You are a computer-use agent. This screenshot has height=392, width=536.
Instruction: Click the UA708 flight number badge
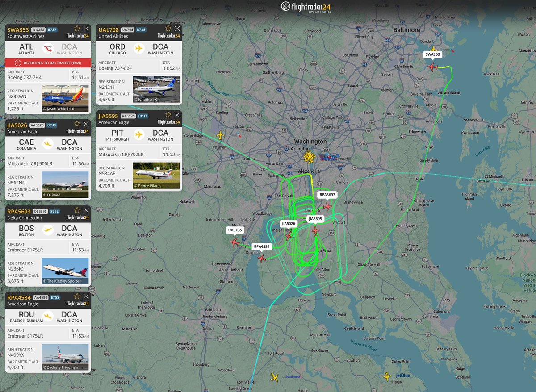pyautogui.click(x=128, y=30)
